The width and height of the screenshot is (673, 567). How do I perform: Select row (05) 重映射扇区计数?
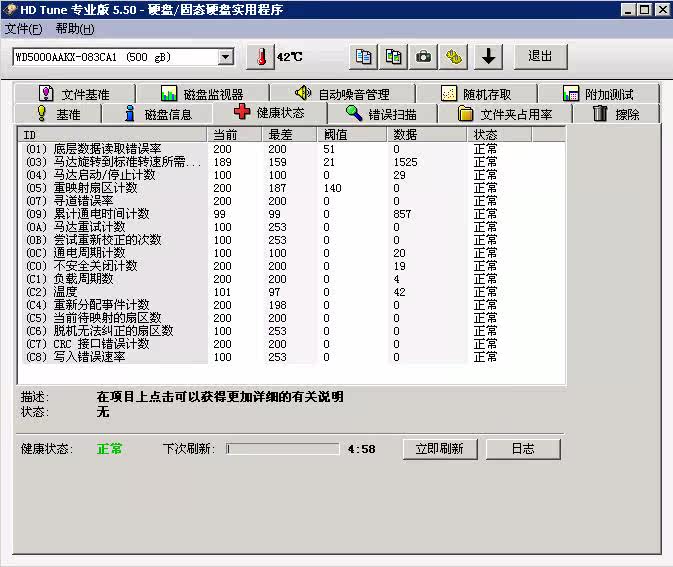(x=292, y=188)
